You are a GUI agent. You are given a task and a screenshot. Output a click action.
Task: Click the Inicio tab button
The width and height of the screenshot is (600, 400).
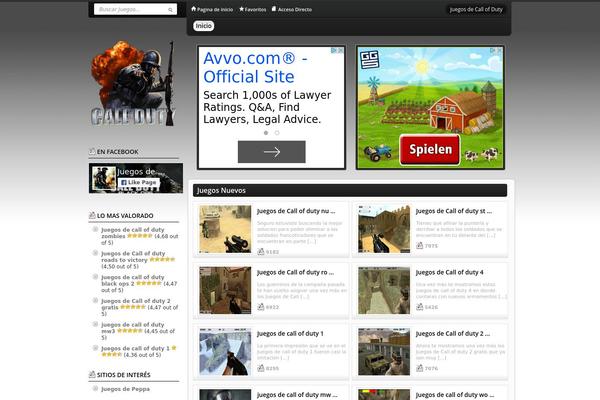pos(203,26)
